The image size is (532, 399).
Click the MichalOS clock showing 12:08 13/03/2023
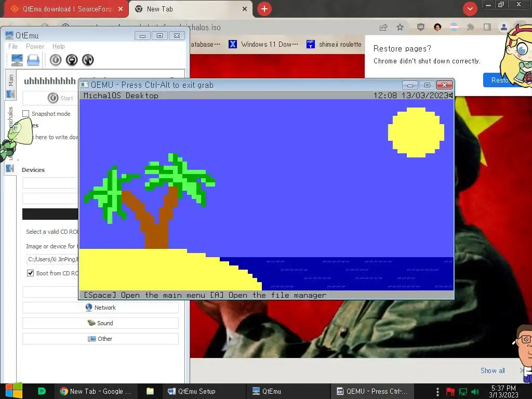coord(410,96)
